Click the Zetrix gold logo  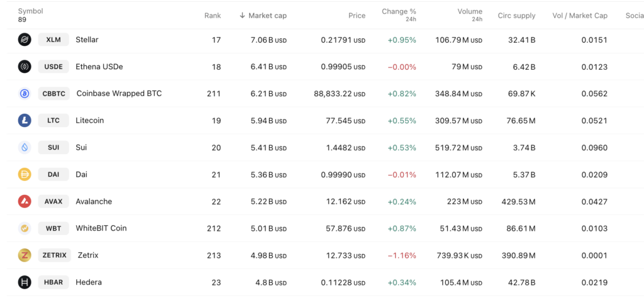[x=25, y=255]
